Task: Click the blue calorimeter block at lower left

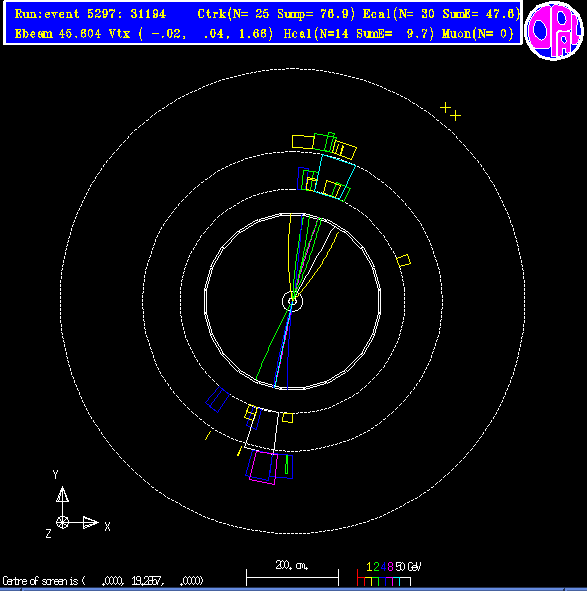Action: 218,400
